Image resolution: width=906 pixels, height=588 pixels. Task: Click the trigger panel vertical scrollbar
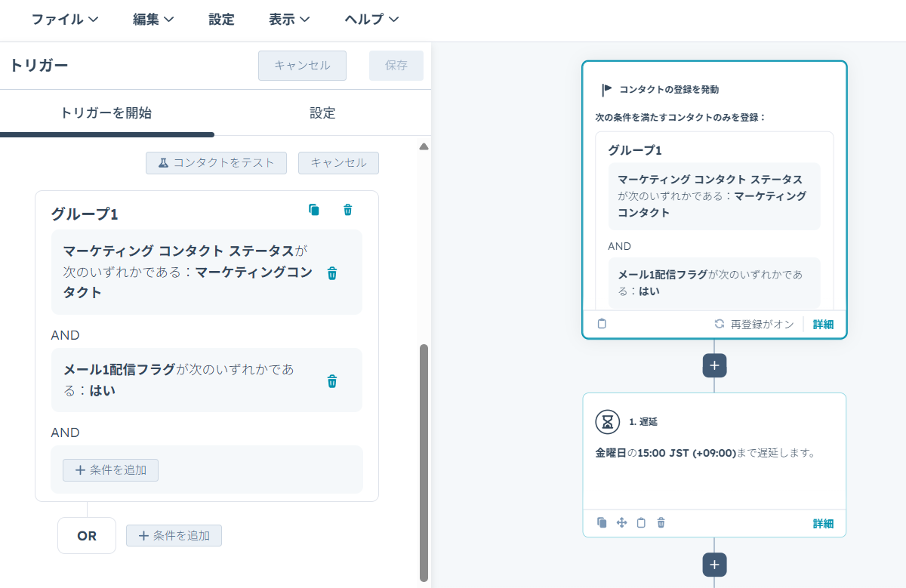point(424,460)
